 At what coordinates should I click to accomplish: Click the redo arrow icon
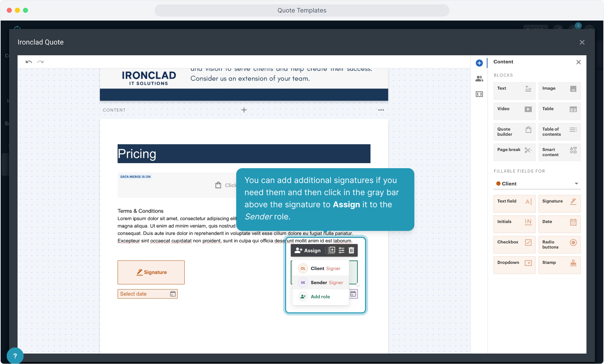click(40, 62)
